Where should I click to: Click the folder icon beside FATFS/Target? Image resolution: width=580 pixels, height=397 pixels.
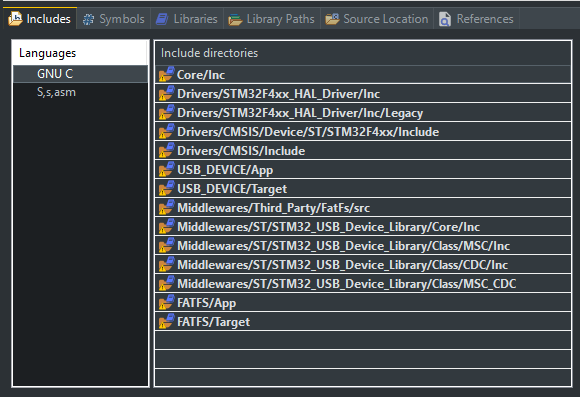166,321
